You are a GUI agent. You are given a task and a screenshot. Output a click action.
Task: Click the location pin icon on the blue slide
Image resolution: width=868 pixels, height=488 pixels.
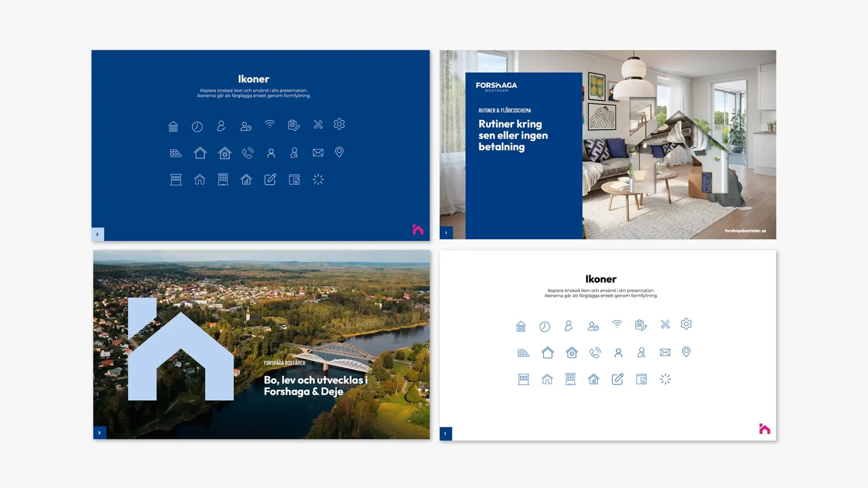(x=339, y=152)
